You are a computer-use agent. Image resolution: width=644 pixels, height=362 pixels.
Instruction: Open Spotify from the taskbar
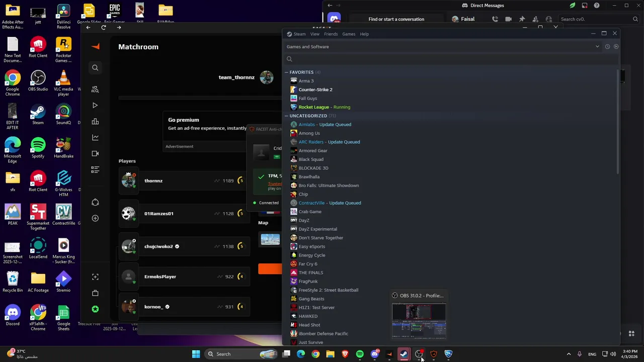click(x=360, y=354)
